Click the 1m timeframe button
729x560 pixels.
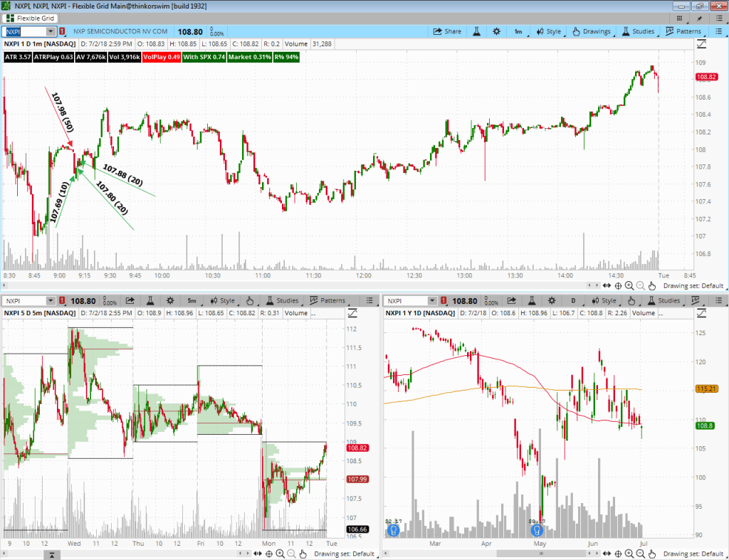point(518,31)
